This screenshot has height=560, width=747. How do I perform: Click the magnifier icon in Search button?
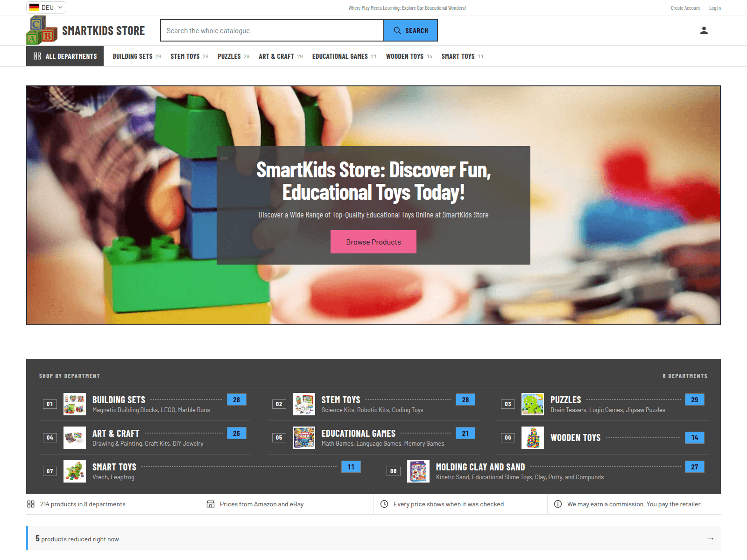tap(397, 30)
